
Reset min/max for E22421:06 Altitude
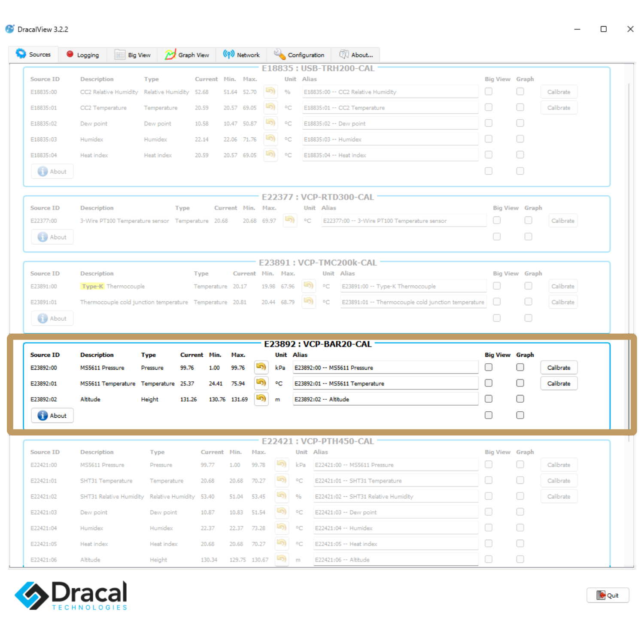tap(282, 559)
